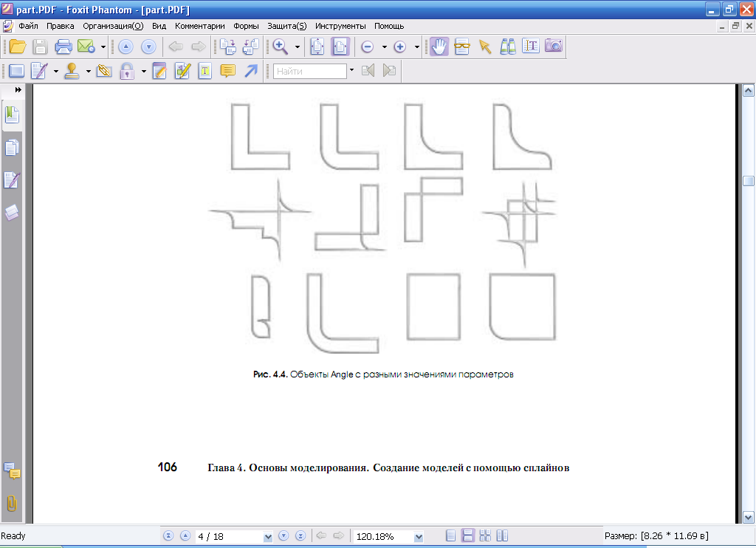Open the padlock dropdown arrow
Viewport: 756px width, 548px height.
144,72
